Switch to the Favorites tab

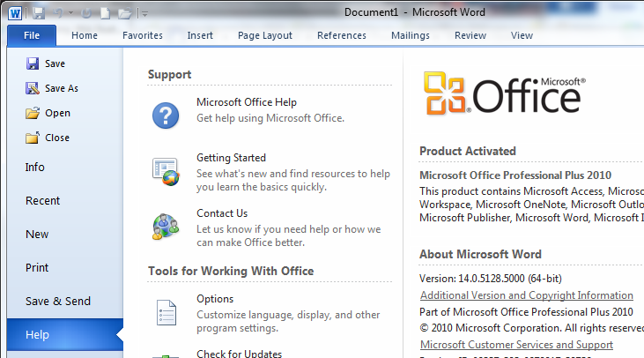[x=143, y=35]
